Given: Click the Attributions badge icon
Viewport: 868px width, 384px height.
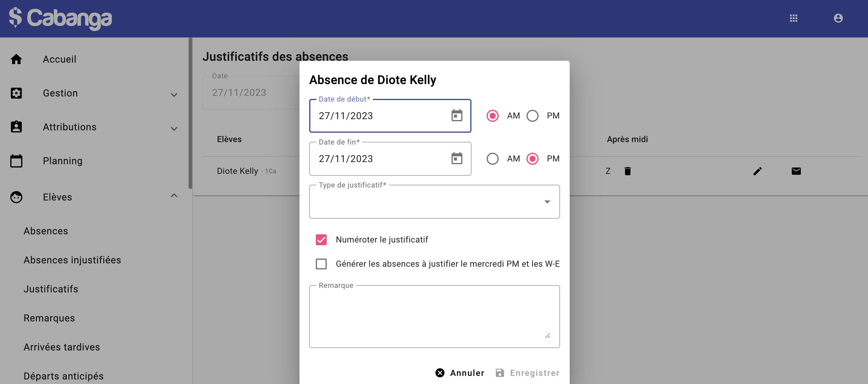Looking at the screenshot, I should click(16, 127).
